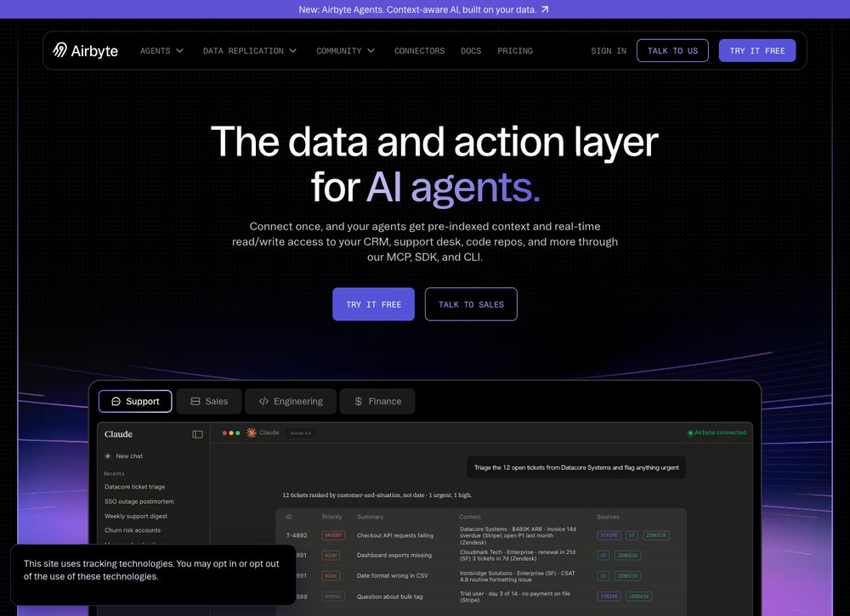Viewport: 850px width, 616px height.
Task: Click the dollar sign icon on Finance tab
Action: (x=359, y=401)
